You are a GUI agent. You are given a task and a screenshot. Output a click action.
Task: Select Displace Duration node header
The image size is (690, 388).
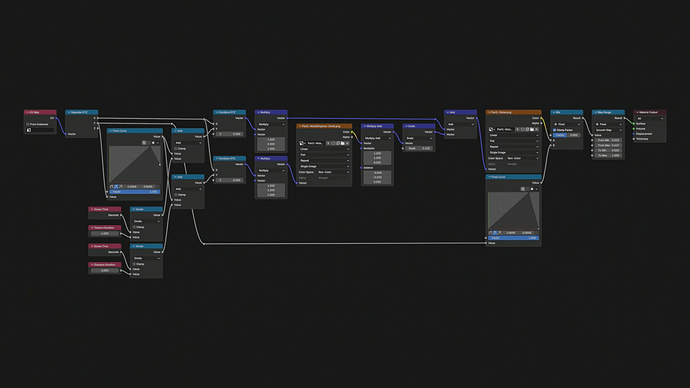pyautogui.click(x=105, y=265)
